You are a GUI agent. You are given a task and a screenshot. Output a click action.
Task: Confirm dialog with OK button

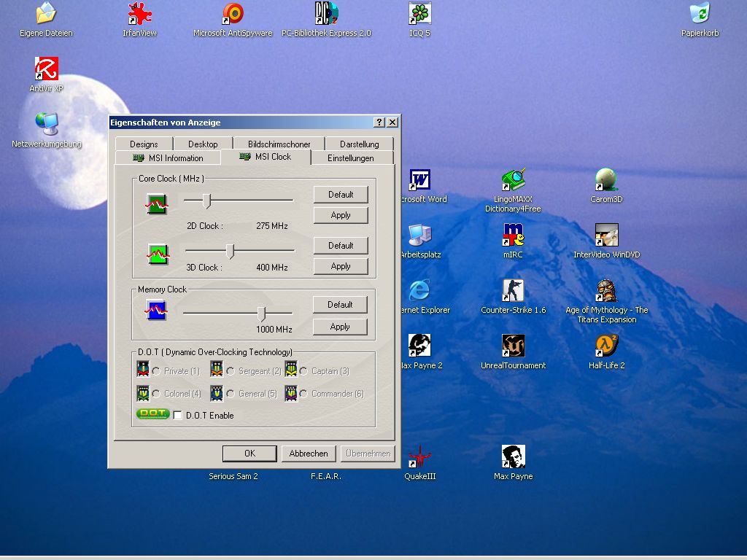click(x=249, y=454)
